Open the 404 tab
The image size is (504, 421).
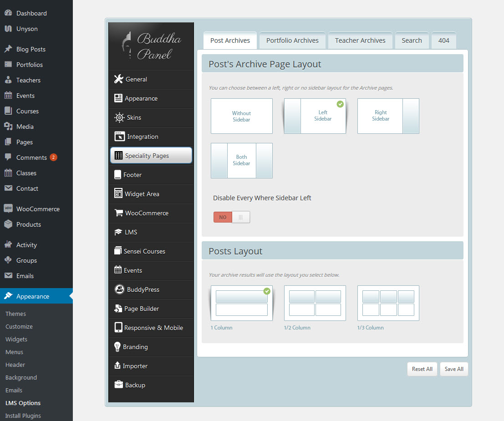tap(443, 41)
